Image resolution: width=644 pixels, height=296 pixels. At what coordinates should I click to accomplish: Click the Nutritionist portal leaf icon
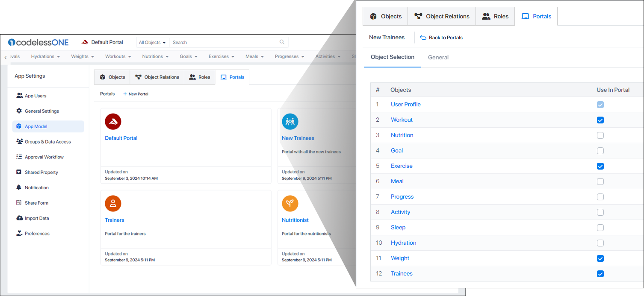[290, 204]
